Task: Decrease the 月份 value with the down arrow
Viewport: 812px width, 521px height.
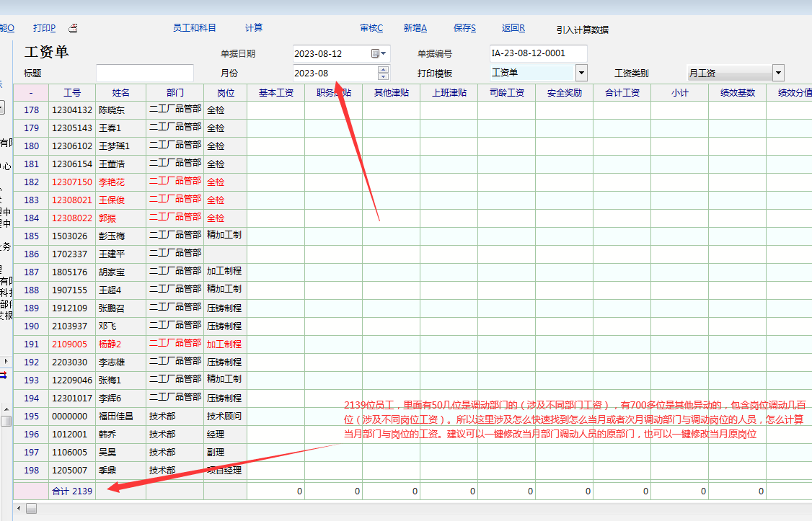Action: 383,76
